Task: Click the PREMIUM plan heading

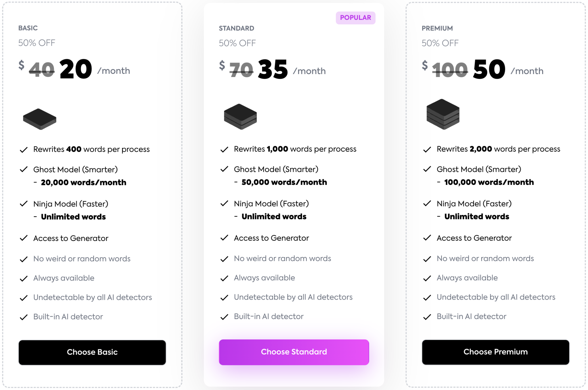Action: coord(437,28)
